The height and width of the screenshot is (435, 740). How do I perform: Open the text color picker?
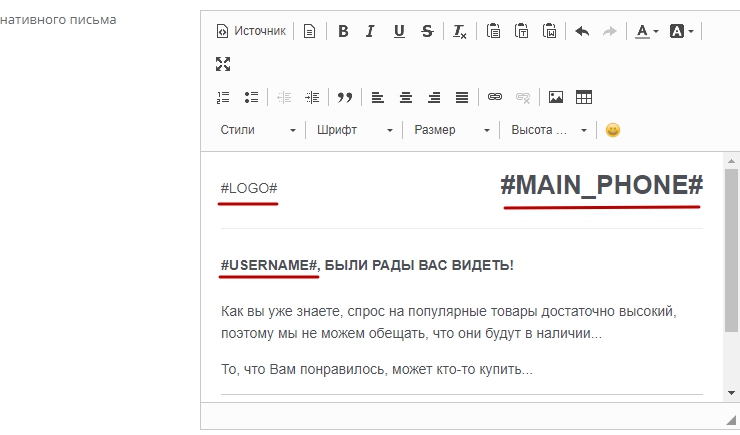pos(647,31)
